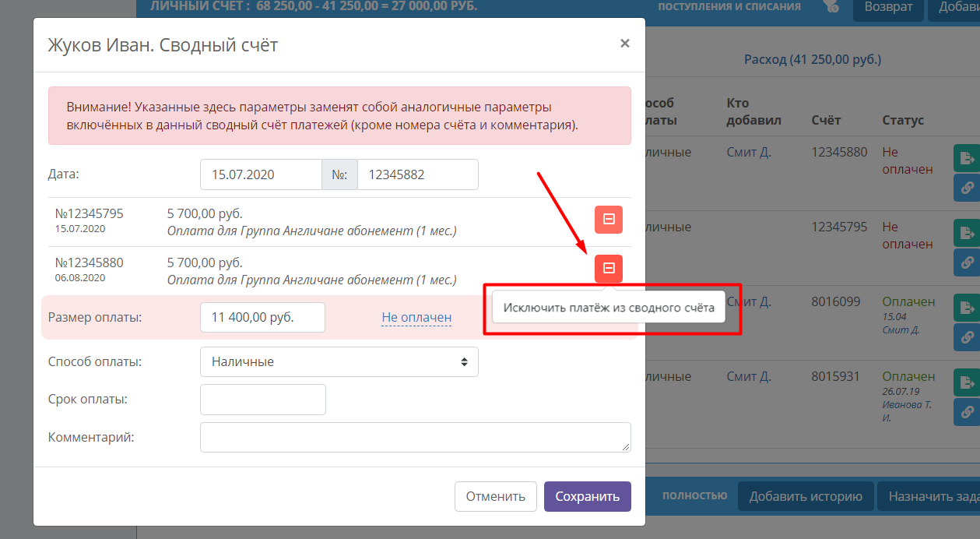Image resolution: width=980 pixels, height=539 pixels.
Task: Click the Сохранить button
Action: tap(588, 496)
